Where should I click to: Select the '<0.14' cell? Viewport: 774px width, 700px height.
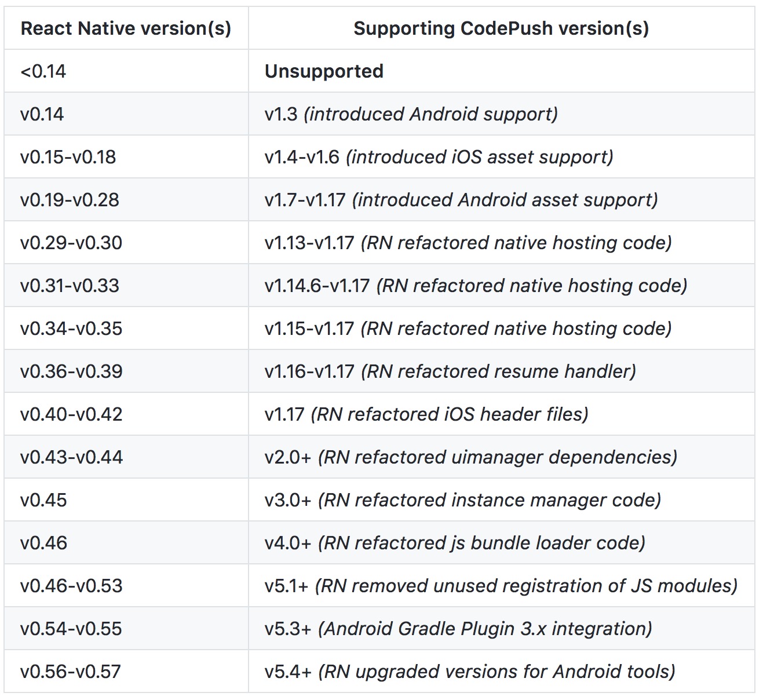[126, 71]
